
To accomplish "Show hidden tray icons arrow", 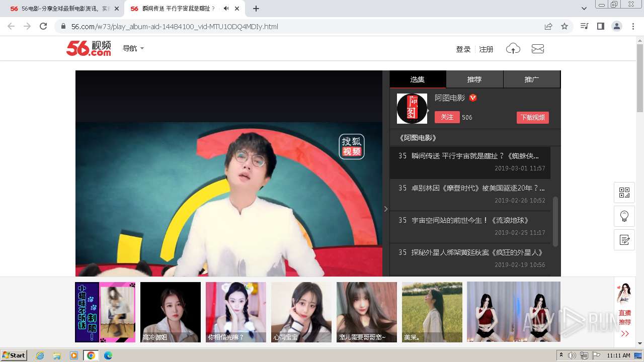I will click(x=561, y=355).
